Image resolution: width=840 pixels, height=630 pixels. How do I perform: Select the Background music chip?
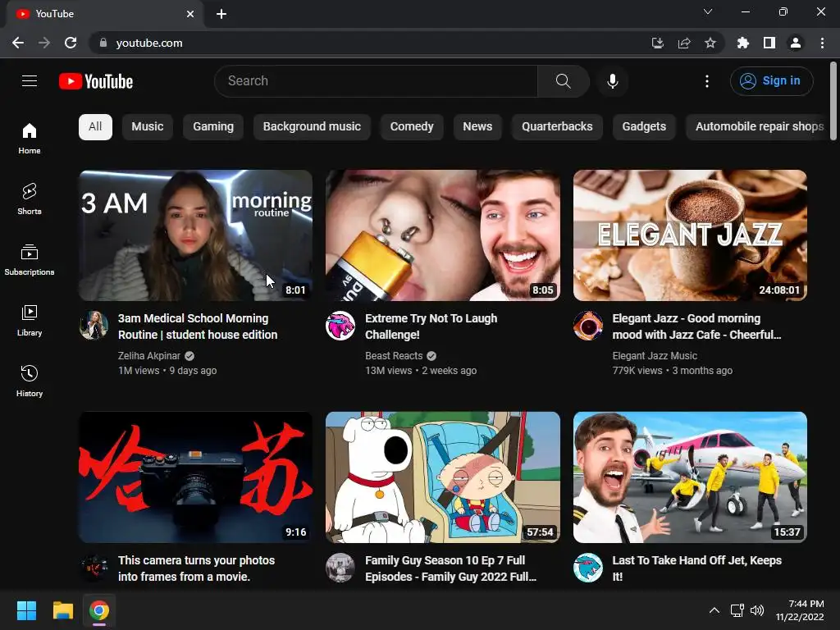pos(312,127)
